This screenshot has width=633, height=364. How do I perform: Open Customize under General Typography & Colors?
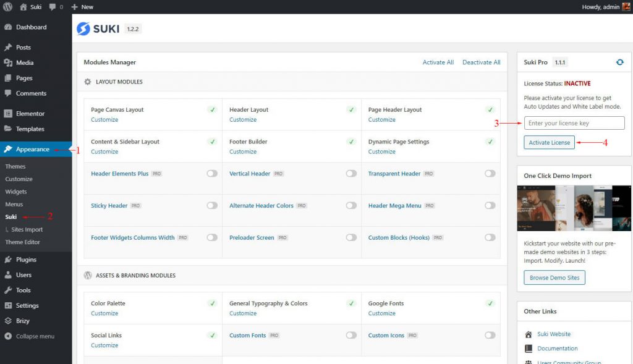(x=243, y=313)
